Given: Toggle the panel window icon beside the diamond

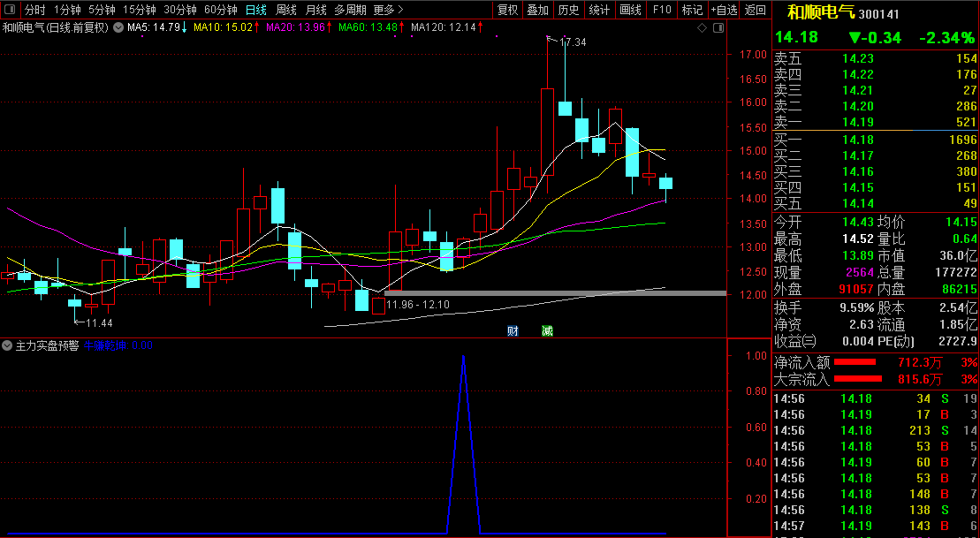Looking at the screenshot, I should [x=718, y=27].
